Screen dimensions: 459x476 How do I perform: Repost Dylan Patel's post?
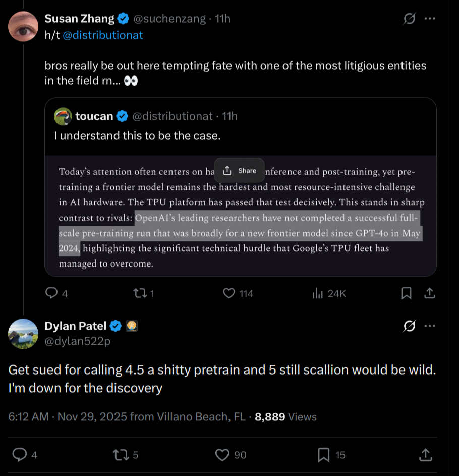tap(120, 455)
